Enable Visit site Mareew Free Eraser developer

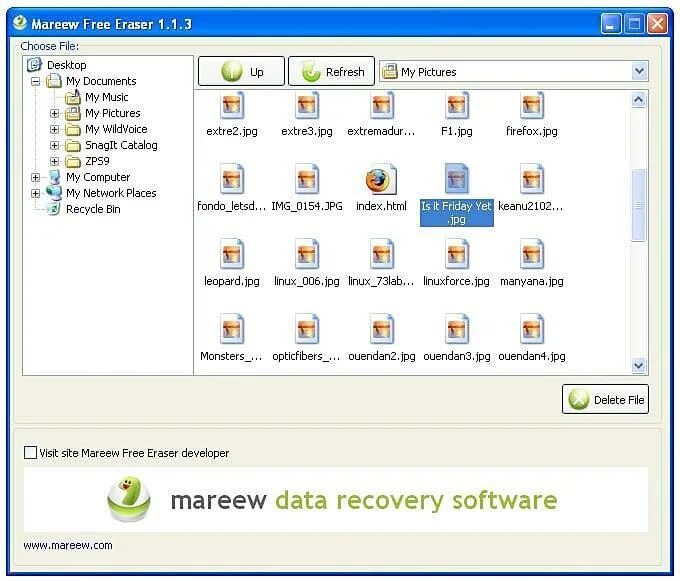[30, 453]
